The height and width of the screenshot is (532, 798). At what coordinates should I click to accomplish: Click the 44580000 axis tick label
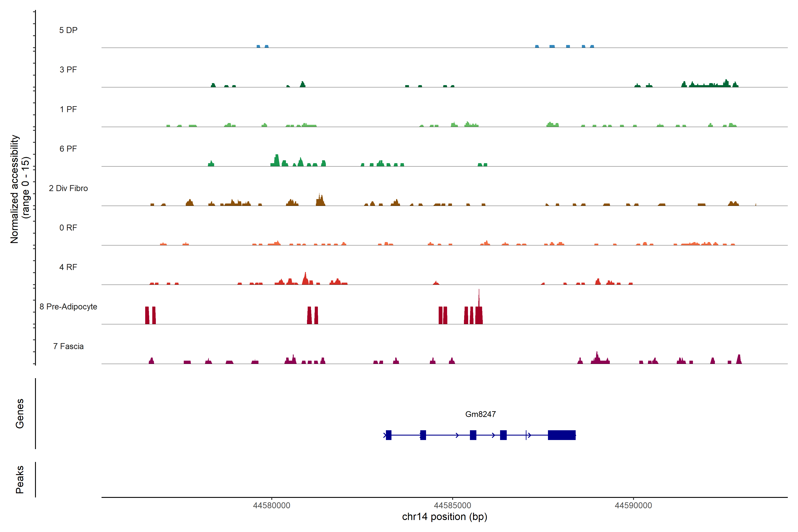click(271, 505)
